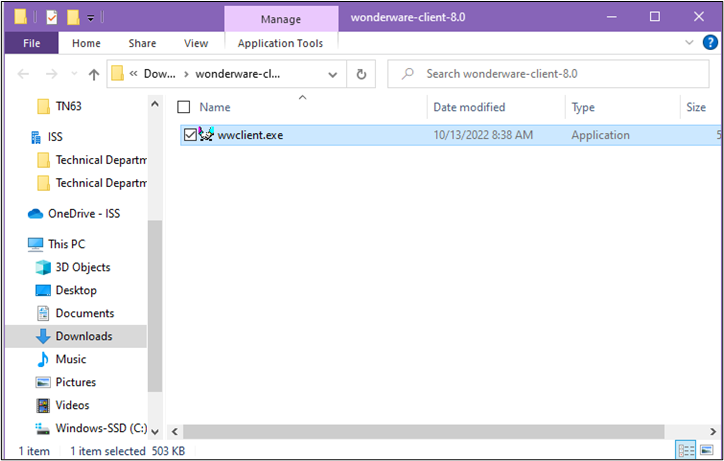
Task: Click the Dow... breadcrumb in address bar
Action: tap(159, 74)
